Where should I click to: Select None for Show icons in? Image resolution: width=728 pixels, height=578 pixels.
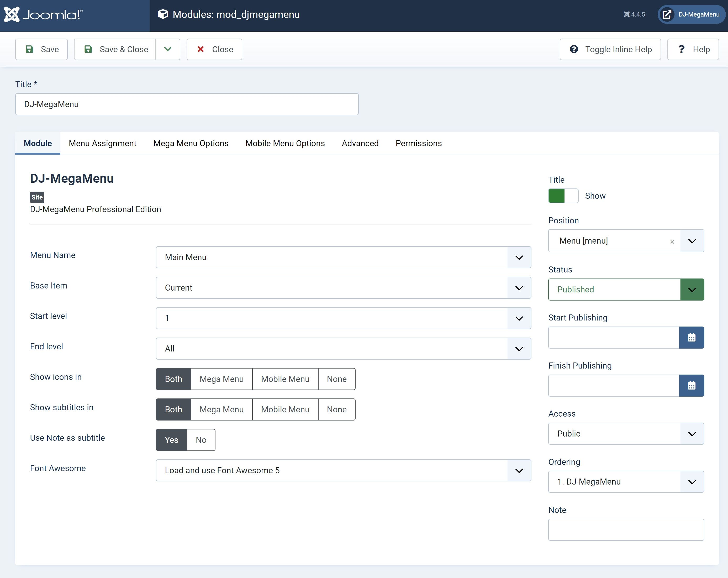click(337, 379)
